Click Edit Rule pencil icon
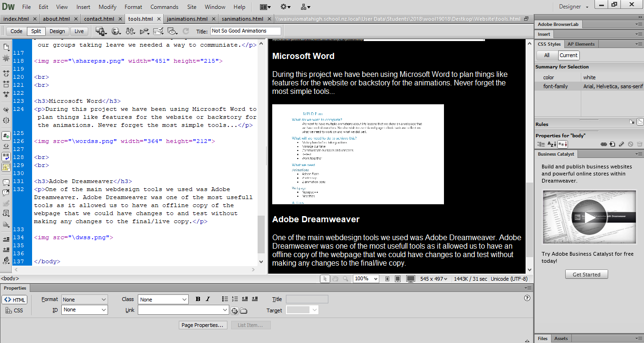The height and width of the screenshot is (343, 644). (621, 144)
